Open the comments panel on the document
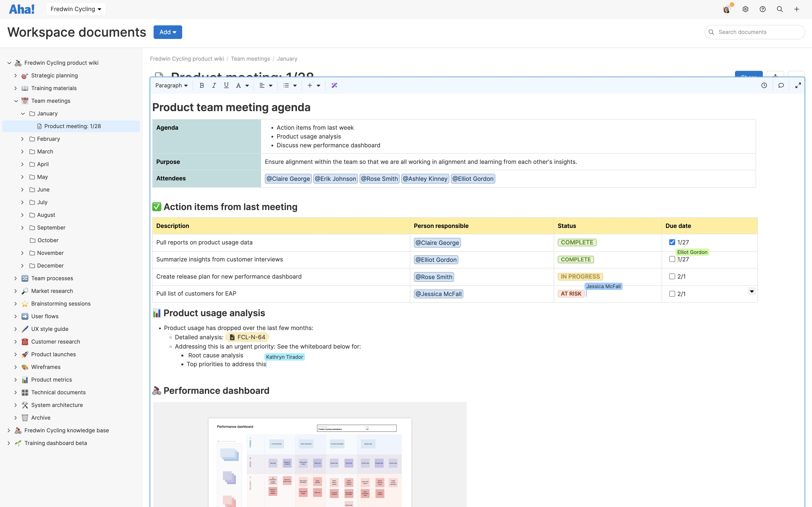 coord(781,85)
